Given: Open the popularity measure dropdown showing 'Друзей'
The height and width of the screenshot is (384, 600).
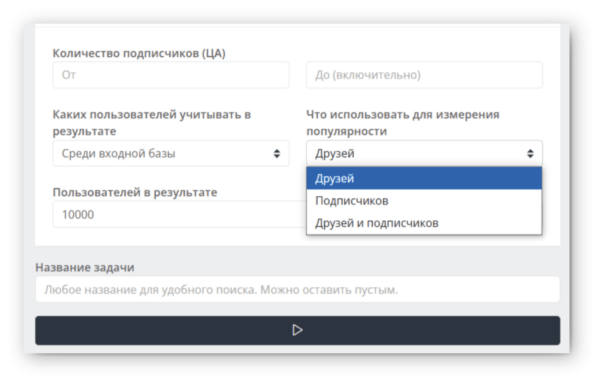Looking at the screenshot, I should click(x=424, y=153).
